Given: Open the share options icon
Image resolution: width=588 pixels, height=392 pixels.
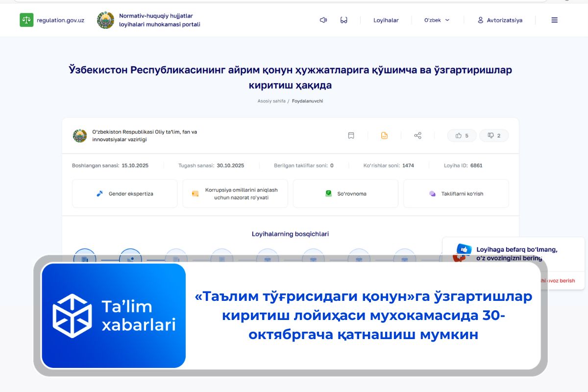Looking at the screenshot, I should [x=417, y=135].
